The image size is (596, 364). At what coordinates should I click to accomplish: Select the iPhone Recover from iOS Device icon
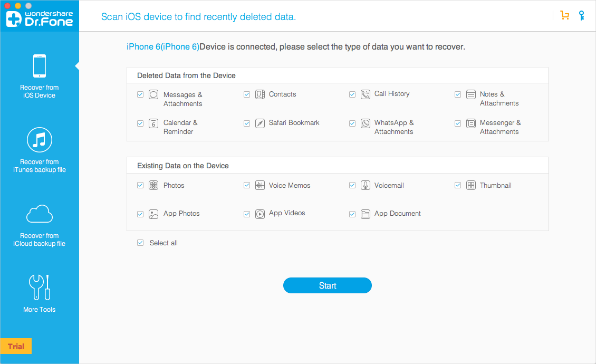(40, 66)
